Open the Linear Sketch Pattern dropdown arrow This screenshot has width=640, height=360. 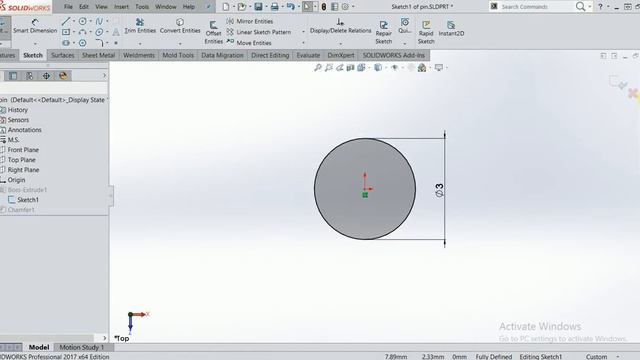pos(303,32)
